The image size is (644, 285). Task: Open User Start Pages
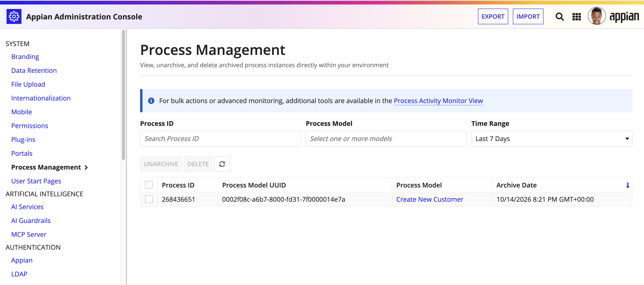pos(36,181)
